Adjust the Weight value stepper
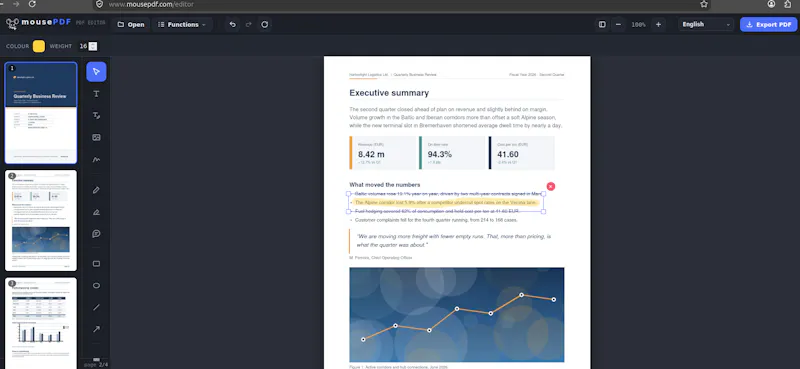Image resolution: width=800 pixels, height=369 pixels. 93,46
